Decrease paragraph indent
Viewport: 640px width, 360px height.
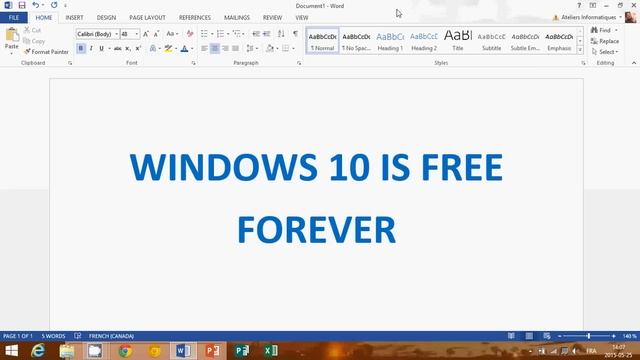click(256, 34)
